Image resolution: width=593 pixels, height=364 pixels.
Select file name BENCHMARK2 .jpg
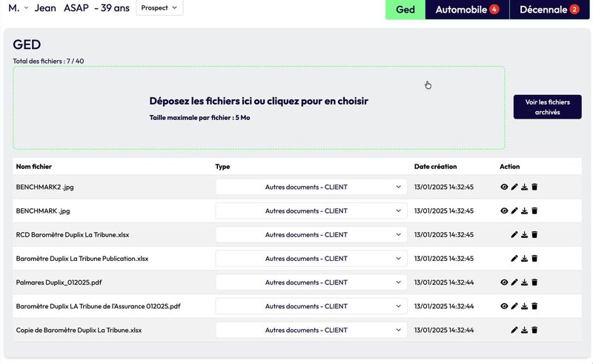44,187
